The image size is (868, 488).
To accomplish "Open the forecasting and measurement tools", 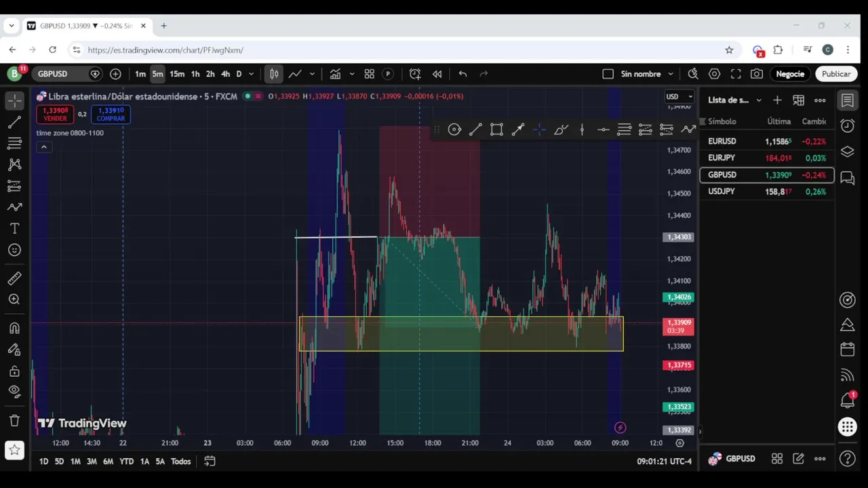I will coord(14,186).
